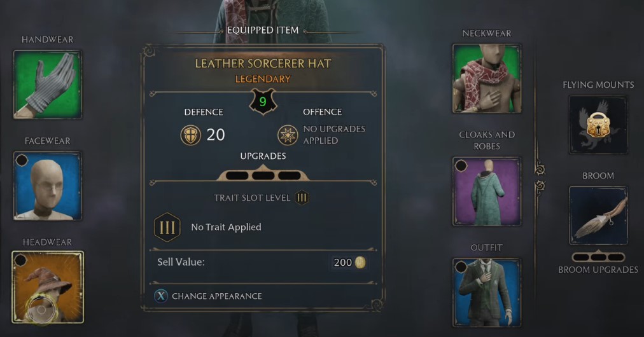
Task: Click the Defence shield icon
Action: (x=190, y=135)
